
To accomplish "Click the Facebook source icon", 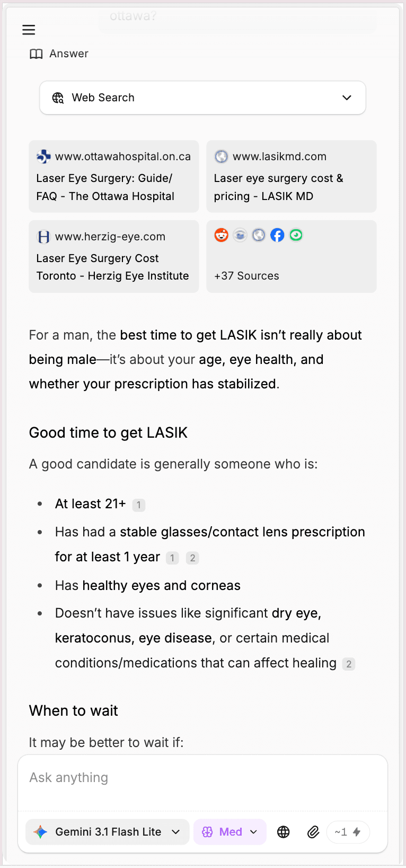I will (277, 235).
